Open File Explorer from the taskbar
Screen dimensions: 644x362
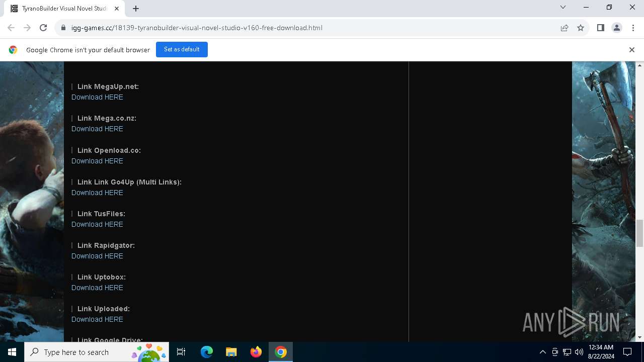(231, 352)
